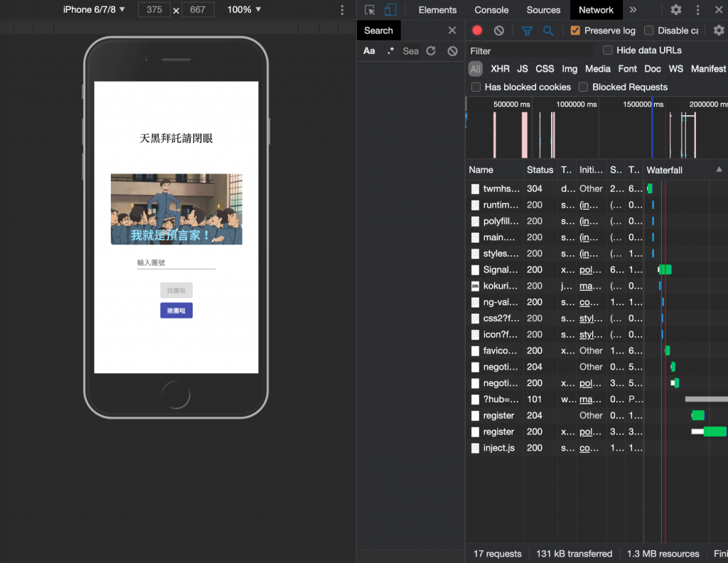Expand more DevTools tabs chevron
The image size is (728, 563).
[x=633, y=10]
